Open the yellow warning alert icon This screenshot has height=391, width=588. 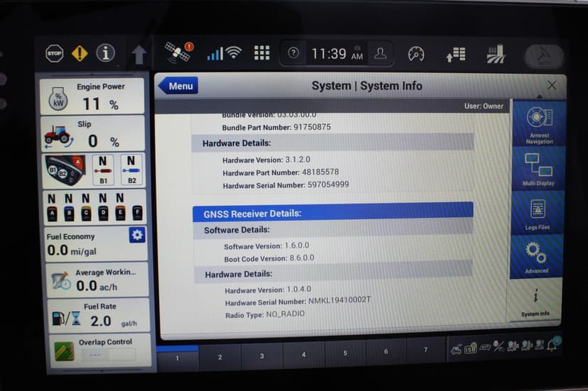80,53
